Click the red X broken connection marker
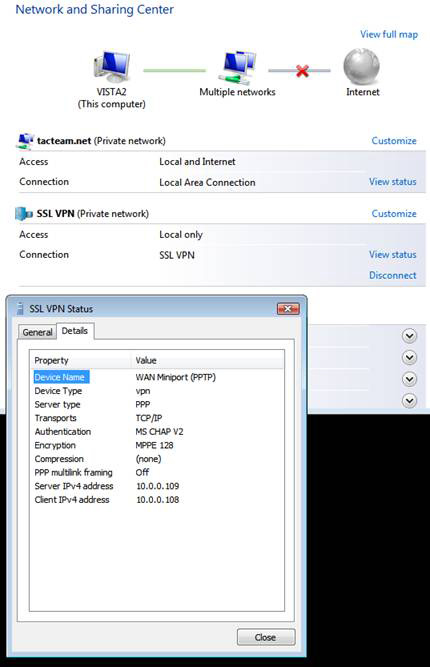Viewport: 430px width, 667px height. coord(302,71)
